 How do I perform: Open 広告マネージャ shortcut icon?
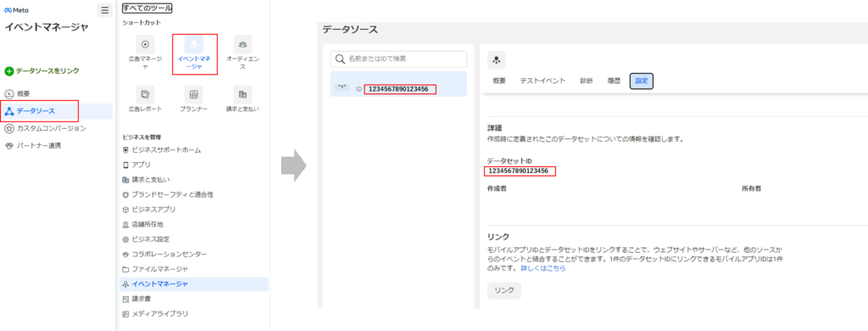(x=145, y=44)
